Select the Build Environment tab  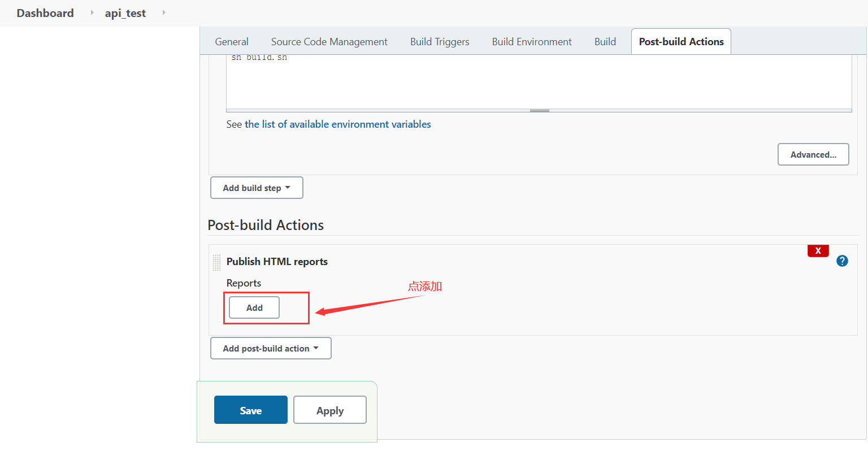tap(532, 42)
